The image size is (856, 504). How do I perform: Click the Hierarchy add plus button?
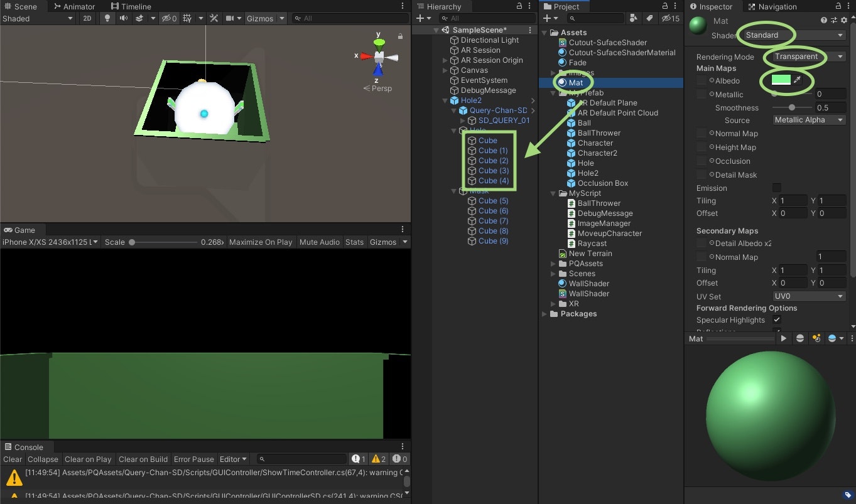pos(421,18)
